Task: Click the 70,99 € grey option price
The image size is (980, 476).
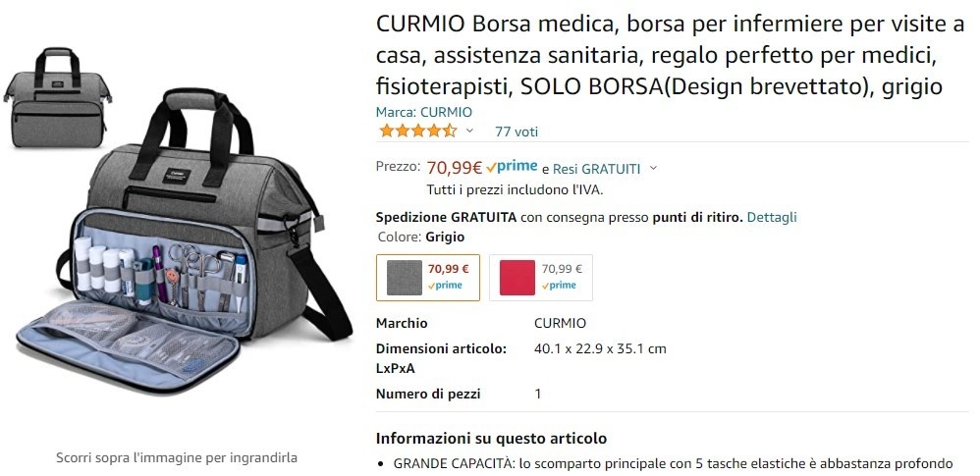Action: pos(448,269)
